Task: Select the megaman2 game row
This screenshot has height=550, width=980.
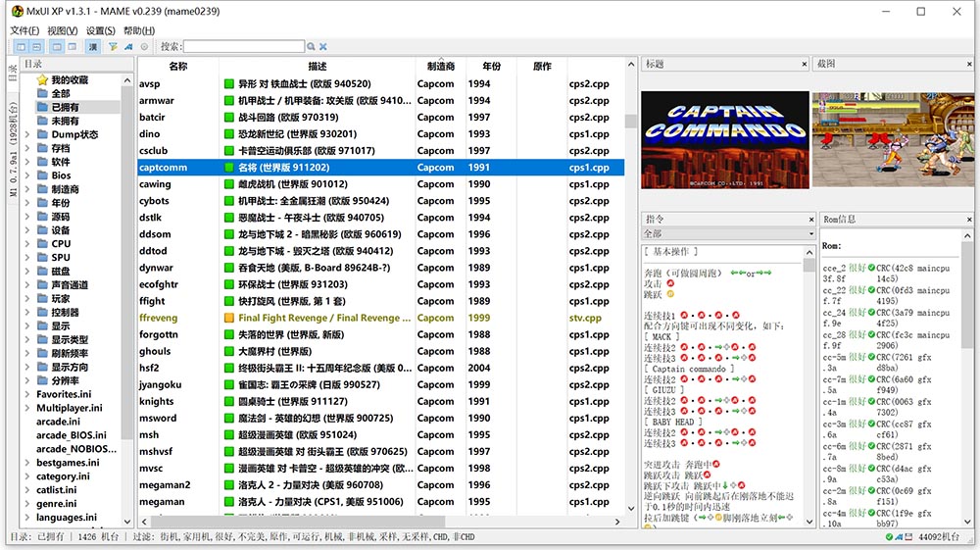Action: pyautogui.click(x=380, y=485)
